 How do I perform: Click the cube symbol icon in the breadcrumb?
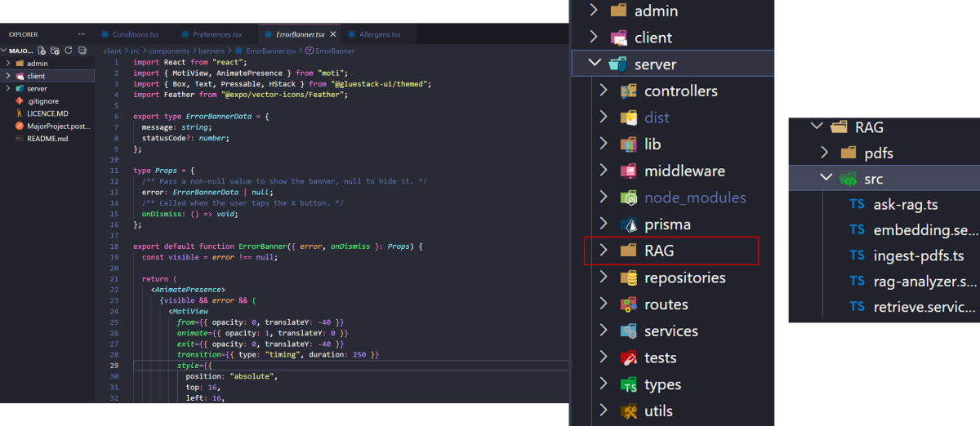coord(309,51)
